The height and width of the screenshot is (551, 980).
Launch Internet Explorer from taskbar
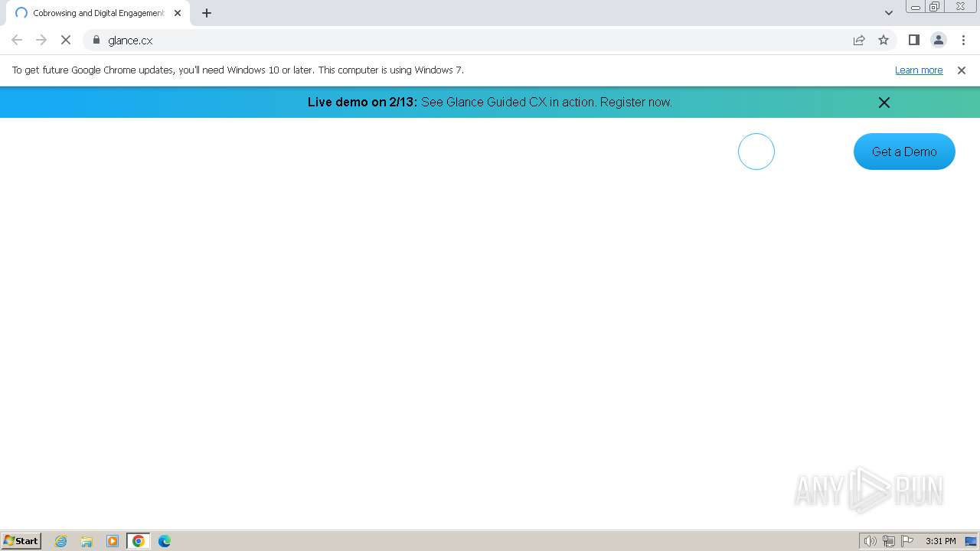coord(61,541)
